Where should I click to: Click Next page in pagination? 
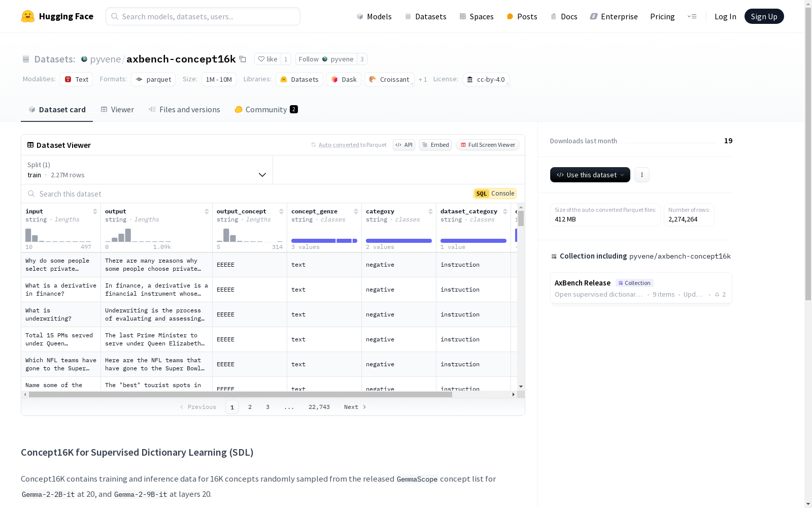tap(355, 407)
